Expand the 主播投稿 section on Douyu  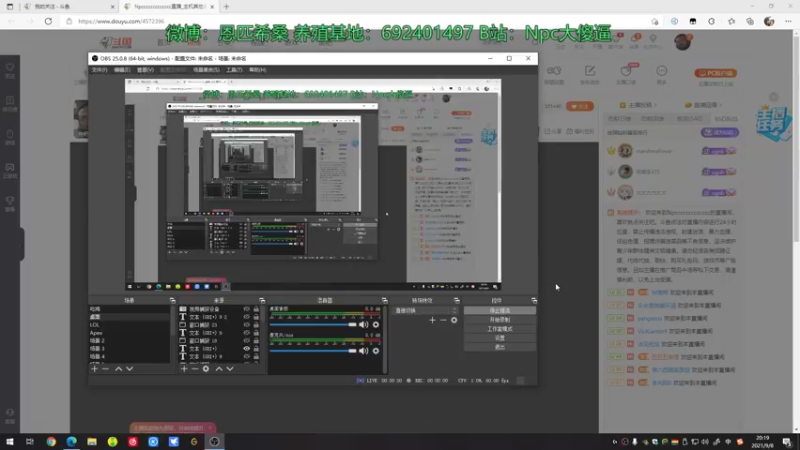click(638, 105)
